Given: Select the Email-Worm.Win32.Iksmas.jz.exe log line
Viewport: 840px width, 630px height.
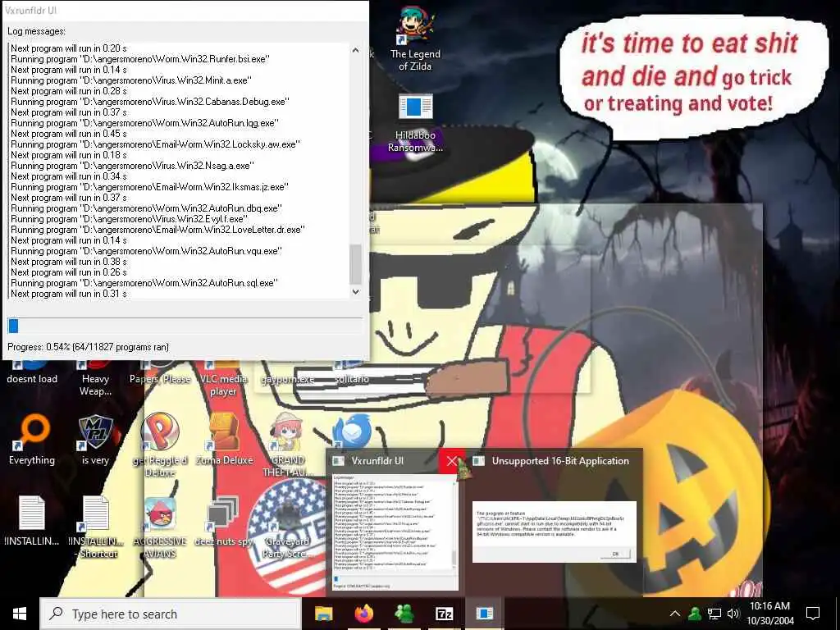Looking at the screenshot, I should [149, 187].
